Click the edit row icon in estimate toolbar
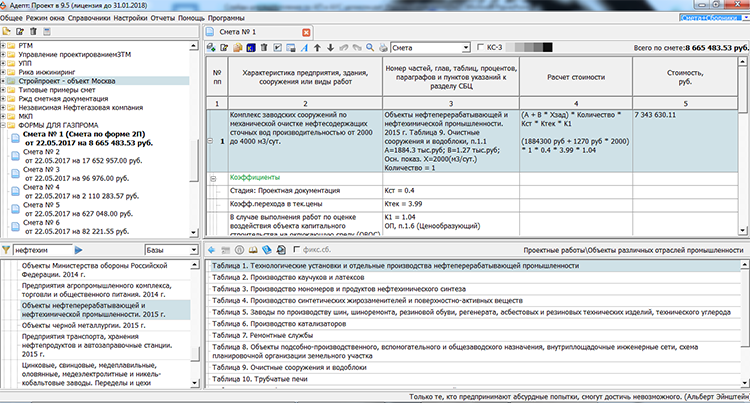The width and height of the screenshot is (750, 403). click(x=224, y=47)
